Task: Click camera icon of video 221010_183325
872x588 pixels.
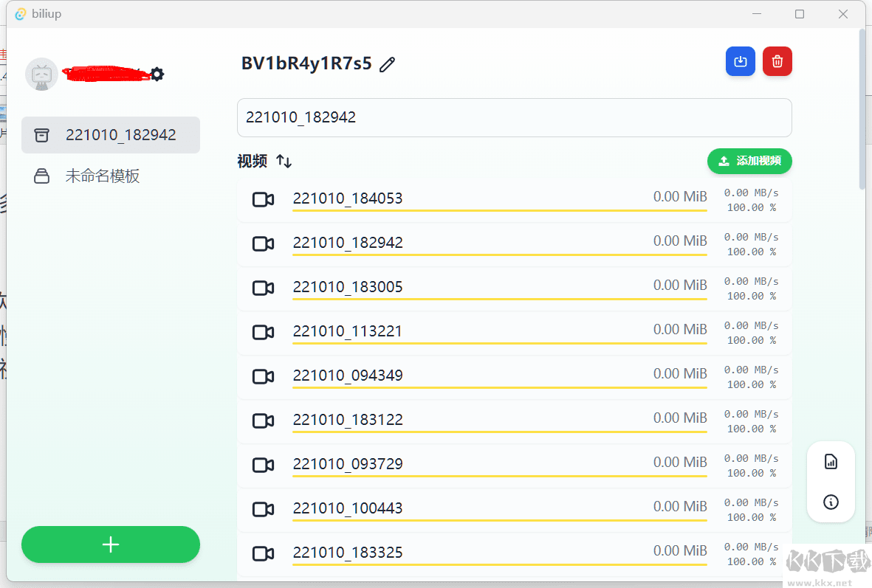Action: click(x=263, y=553)
